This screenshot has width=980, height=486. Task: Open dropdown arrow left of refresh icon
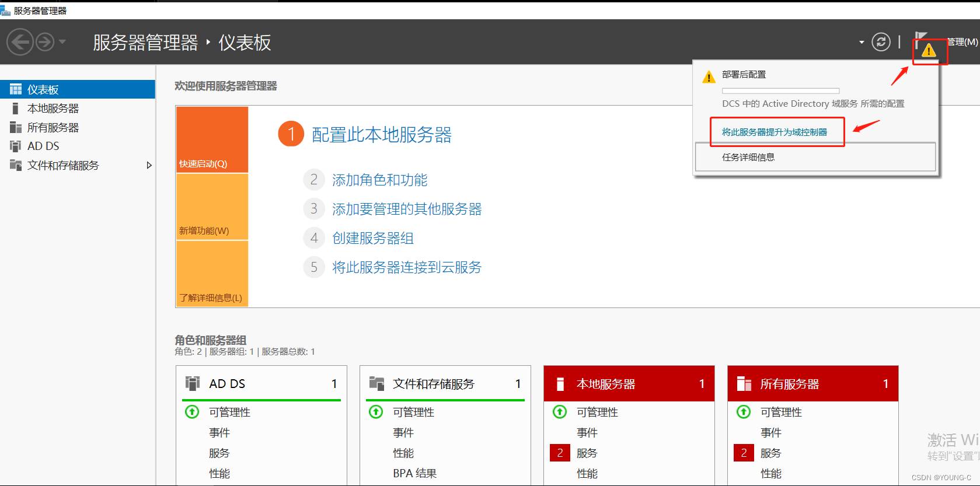pyautogui.click(x=862, y=42)
